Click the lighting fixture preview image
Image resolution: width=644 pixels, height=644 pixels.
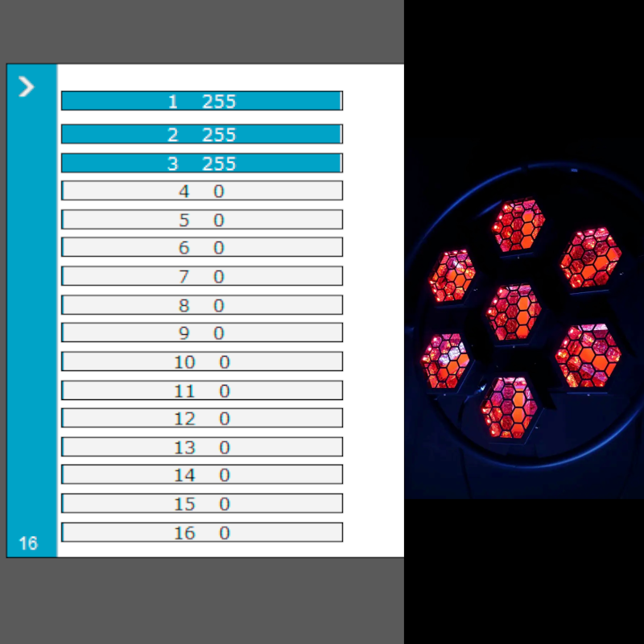(x=524, y=323)
